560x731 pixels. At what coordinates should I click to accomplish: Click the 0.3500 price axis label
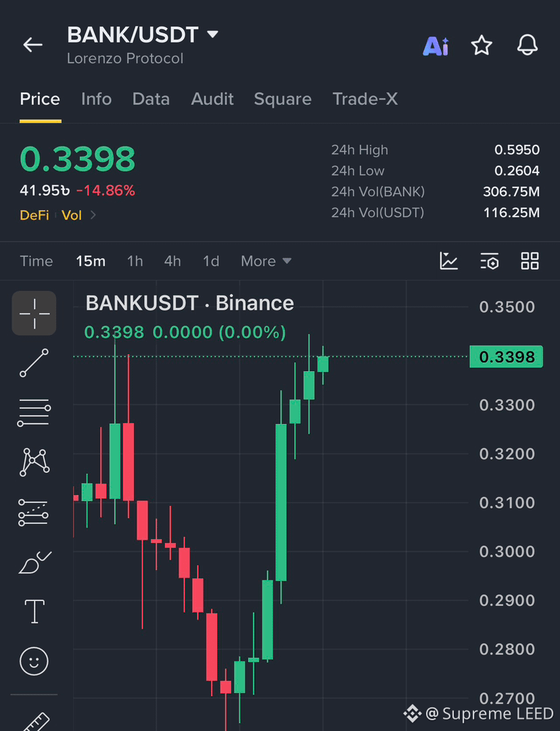(507, 307)
